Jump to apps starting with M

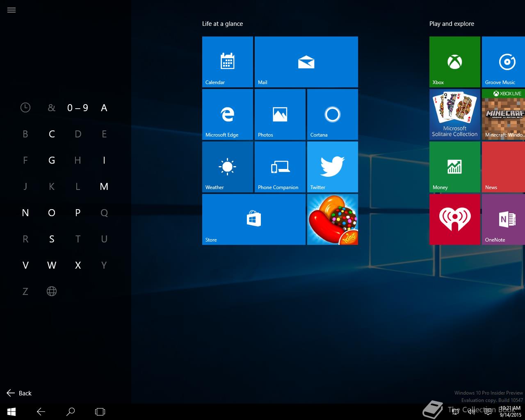[x=104, y=187]
